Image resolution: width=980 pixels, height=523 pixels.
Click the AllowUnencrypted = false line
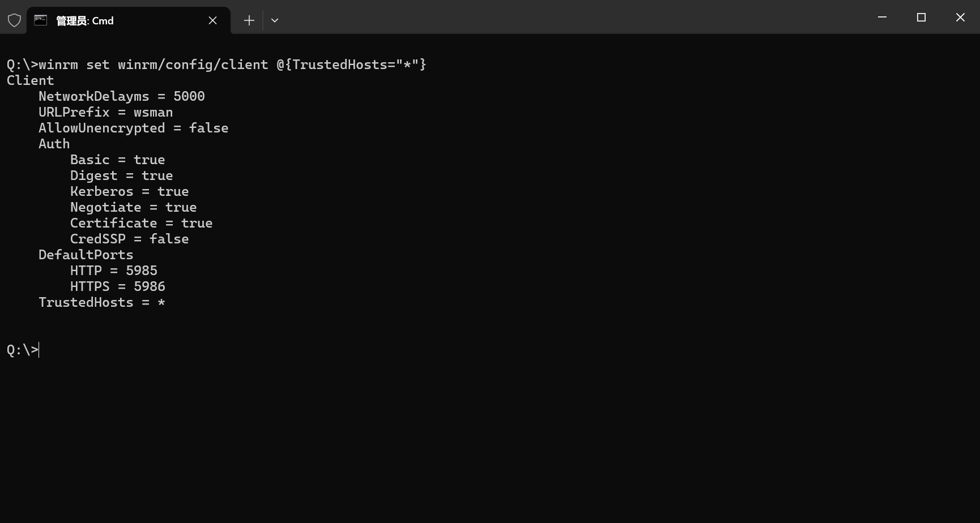click(134, 128)
